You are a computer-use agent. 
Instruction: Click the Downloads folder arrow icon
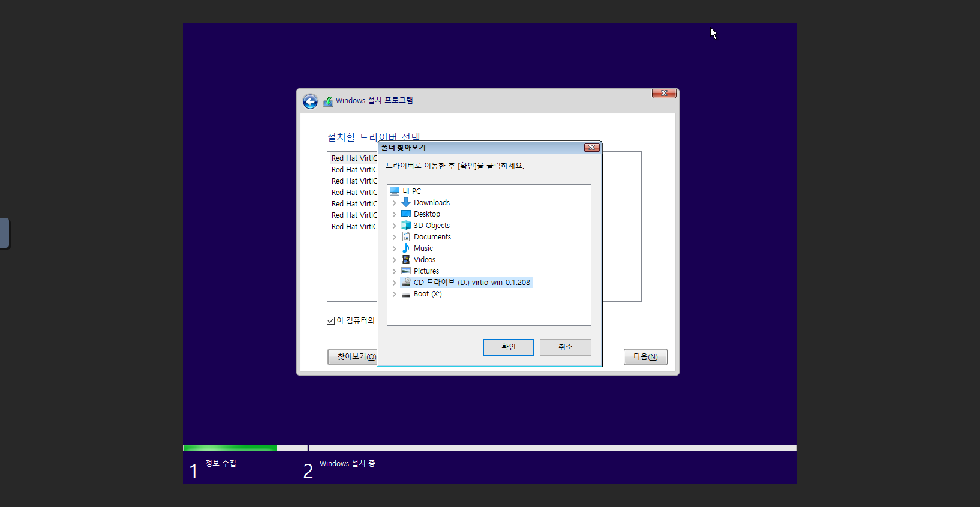(406, 202)
